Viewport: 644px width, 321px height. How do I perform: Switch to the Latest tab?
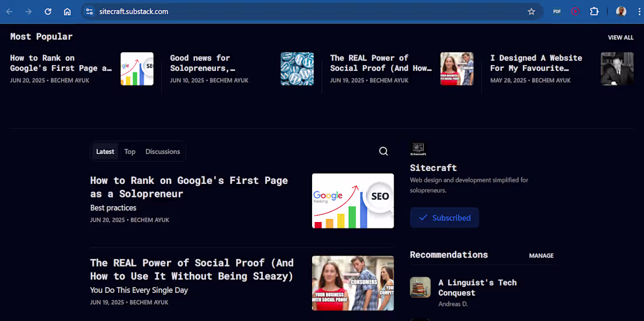tap(105, 152)
